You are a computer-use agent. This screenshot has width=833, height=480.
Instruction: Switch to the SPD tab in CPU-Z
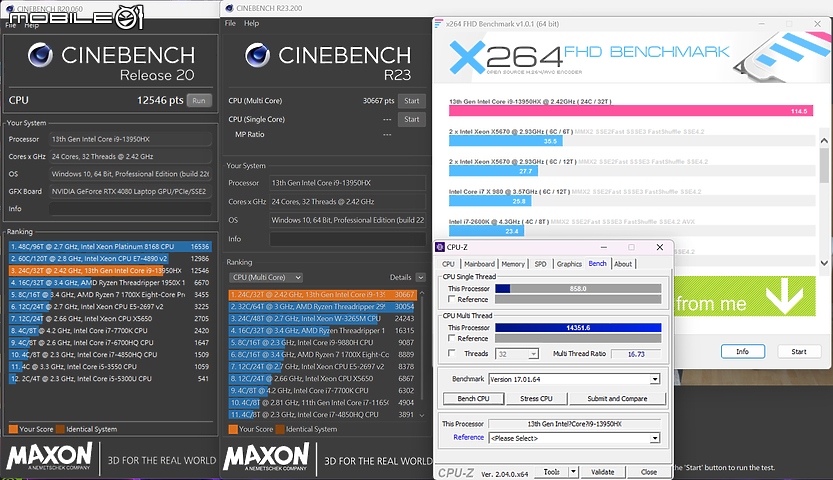pos(540,264)
